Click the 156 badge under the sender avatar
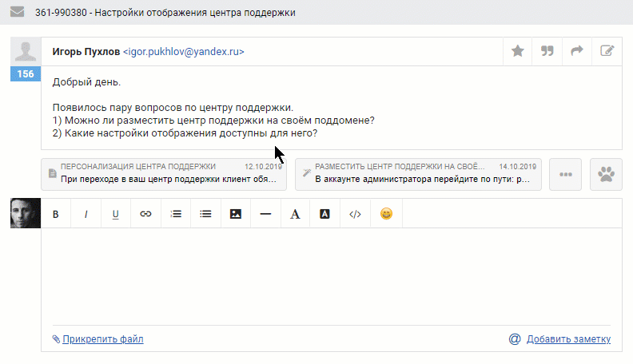Viewport: 633px width, 364px height. pos(26,74)
